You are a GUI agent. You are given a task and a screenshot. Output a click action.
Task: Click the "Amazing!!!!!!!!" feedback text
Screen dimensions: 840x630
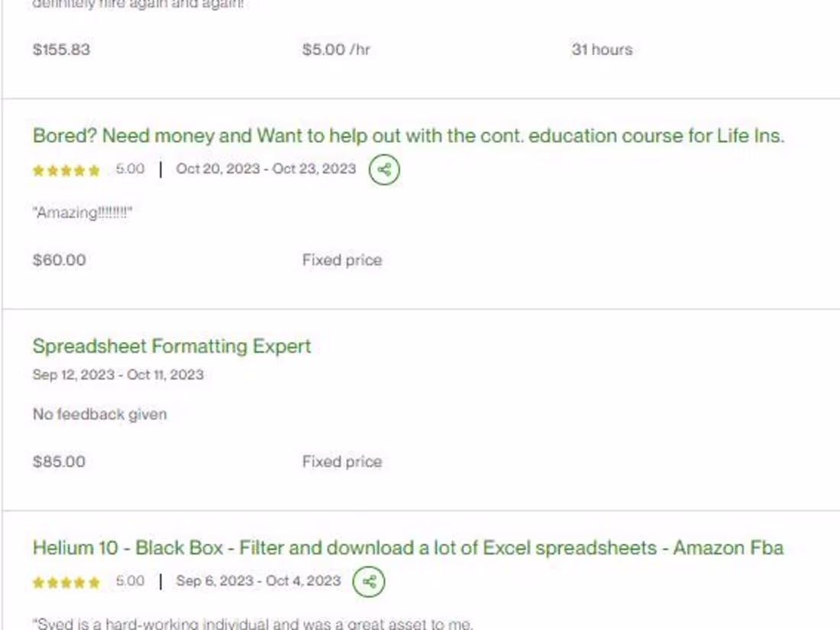[82, 213]
